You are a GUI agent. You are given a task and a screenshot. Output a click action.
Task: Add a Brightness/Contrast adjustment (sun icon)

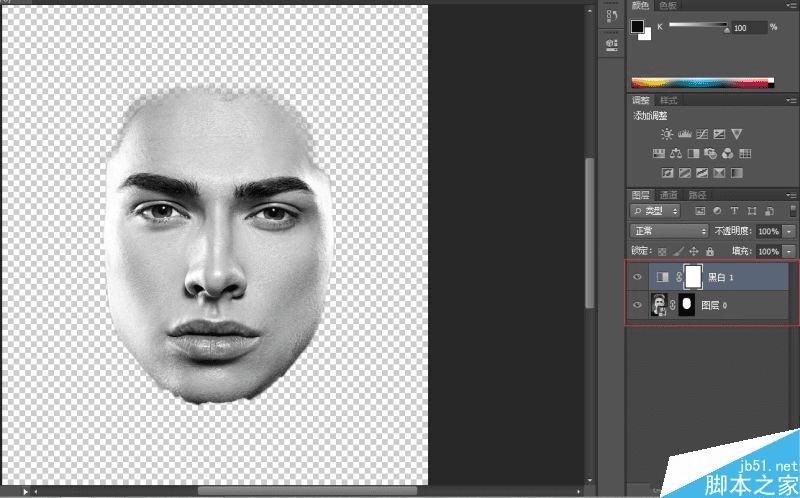[667, 134]
